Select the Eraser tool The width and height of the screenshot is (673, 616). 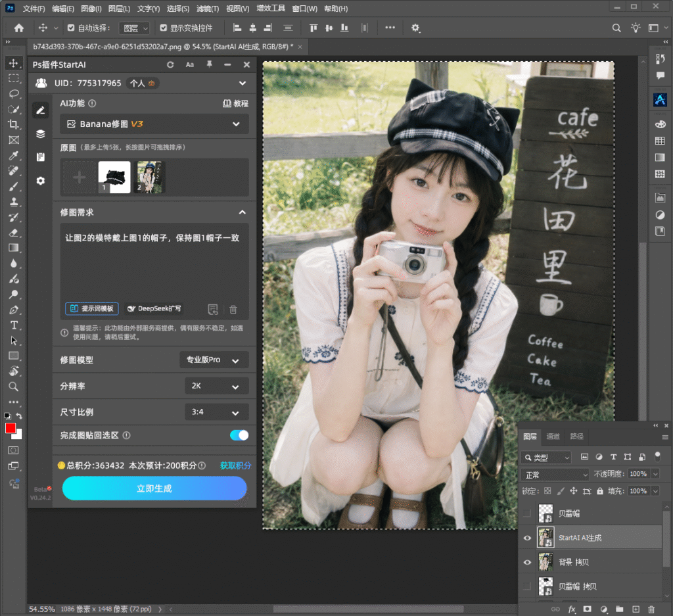click(x=14, y=233)
